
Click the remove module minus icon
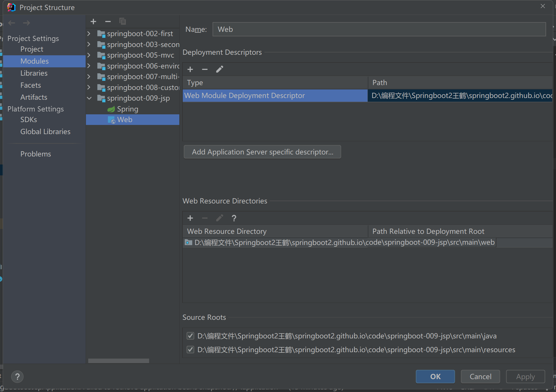pyautogui.click(x=108, y=21)
